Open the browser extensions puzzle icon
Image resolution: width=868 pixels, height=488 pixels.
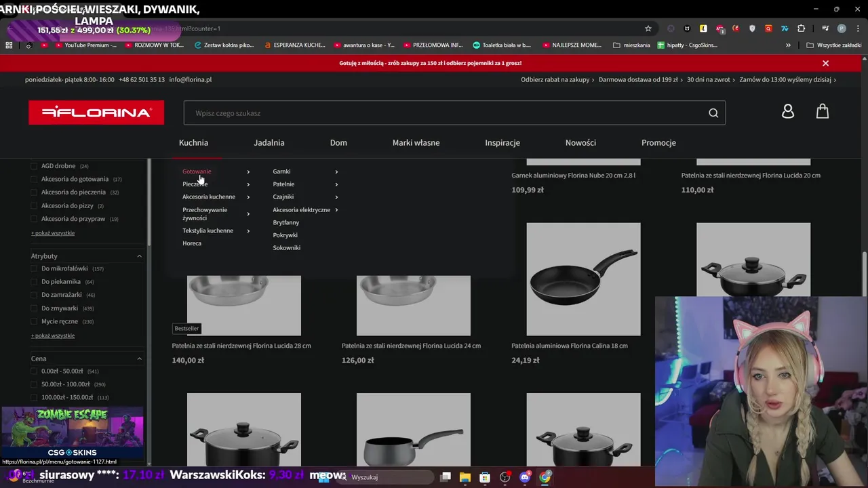click(x=802, y=28)
